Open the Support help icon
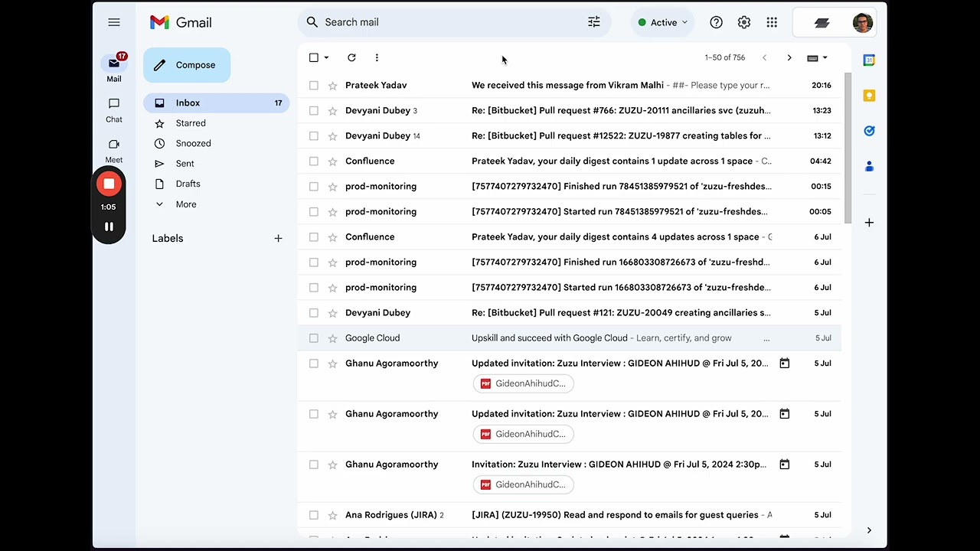 coord(716,22)
